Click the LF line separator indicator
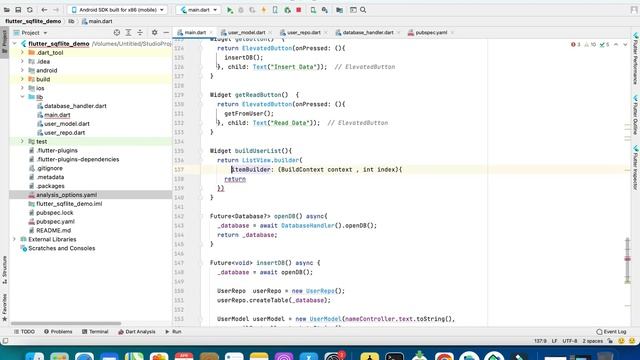The height and width of the screenshot is (360, 640). 555,341
